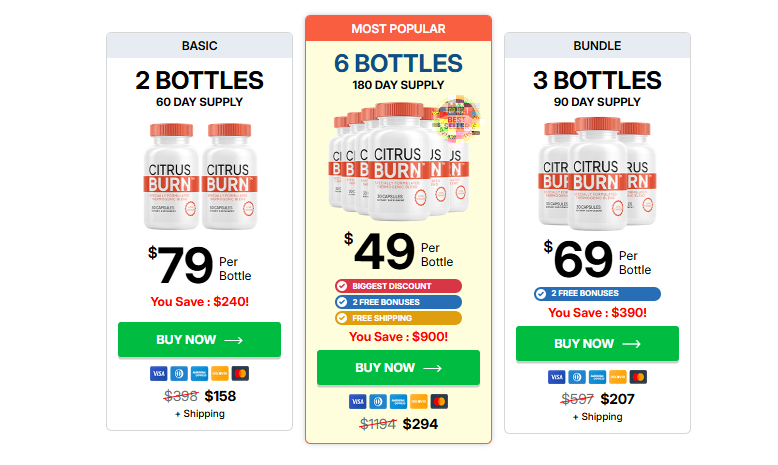This screenshot has width=778, height=465.
Task: Click the Visa icon in Bundle card
Action: 557,377
